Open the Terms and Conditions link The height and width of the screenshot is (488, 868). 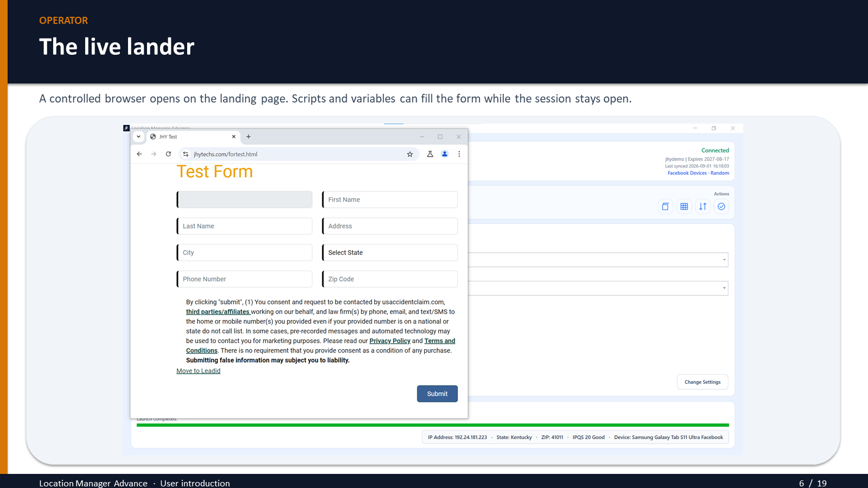439,341
